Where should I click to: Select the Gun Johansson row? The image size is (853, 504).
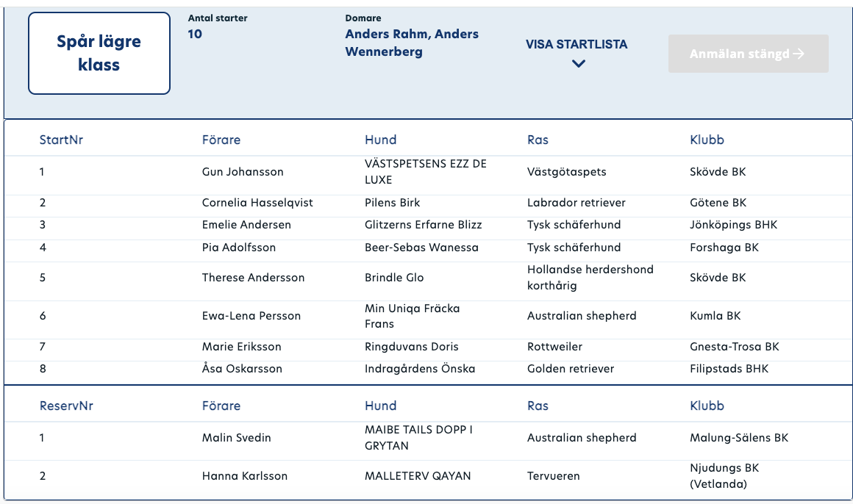pyautogui.click(x=427, y=172)
